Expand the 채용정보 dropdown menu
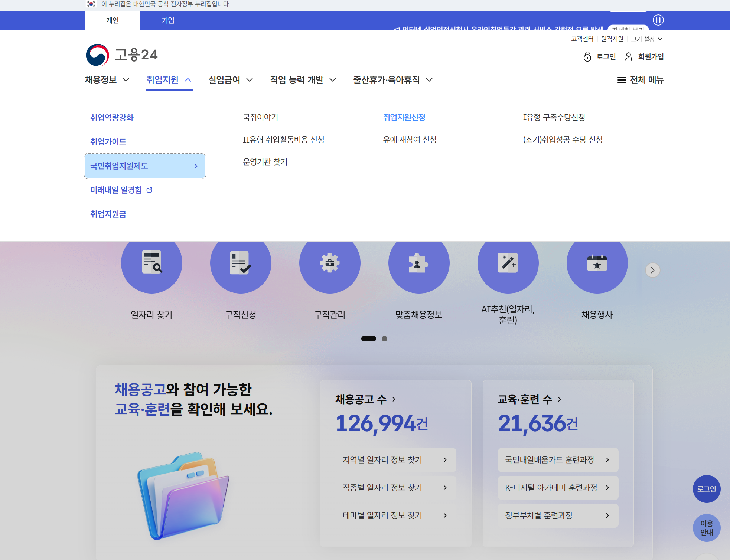This screenshot has height=560, width=730. [107, 80]
